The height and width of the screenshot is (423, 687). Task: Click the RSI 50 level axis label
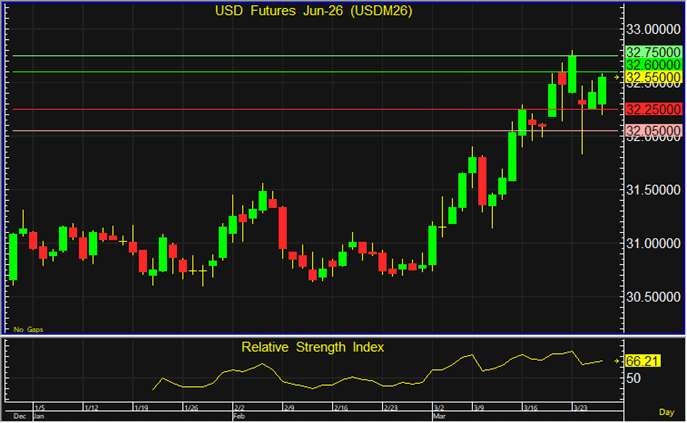tap(633, 378)
